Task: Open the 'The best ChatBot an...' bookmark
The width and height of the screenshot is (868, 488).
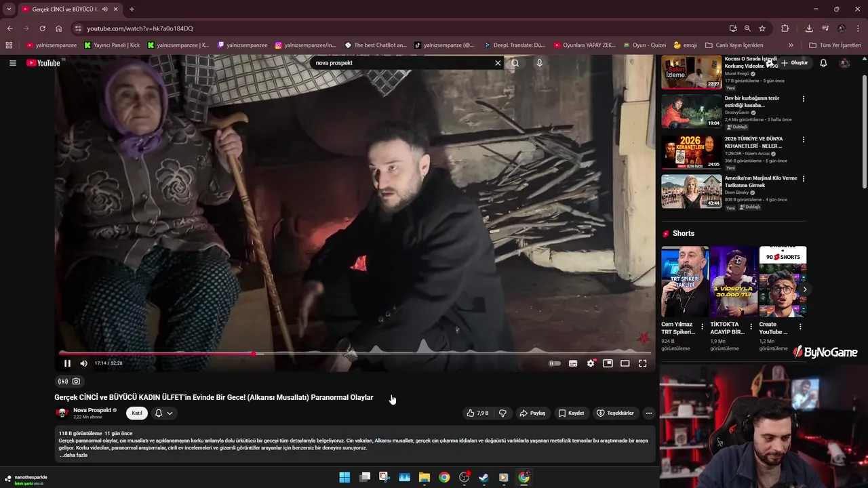Action: [x=376, y=45]
